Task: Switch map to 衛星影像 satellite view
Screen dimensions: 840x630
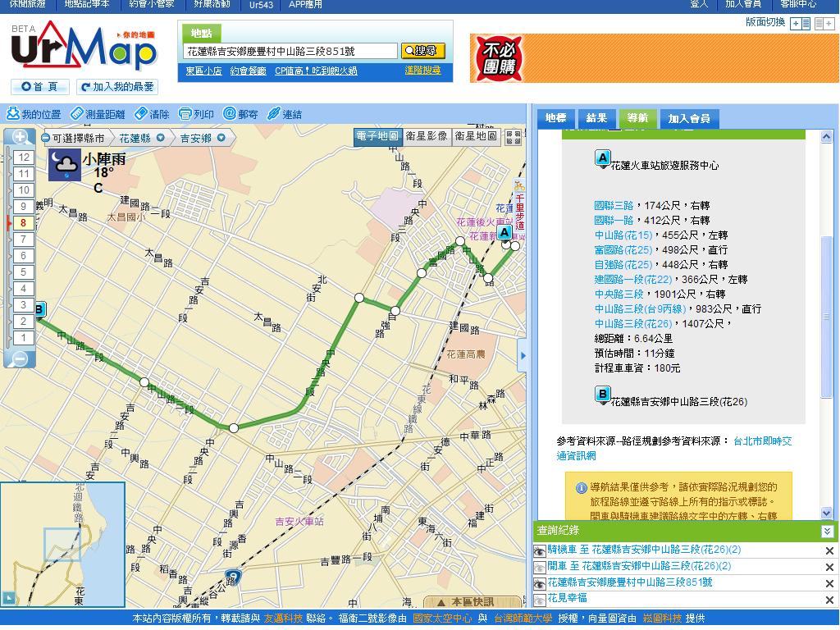Action: pyautogui.click(x=427, y=137)
